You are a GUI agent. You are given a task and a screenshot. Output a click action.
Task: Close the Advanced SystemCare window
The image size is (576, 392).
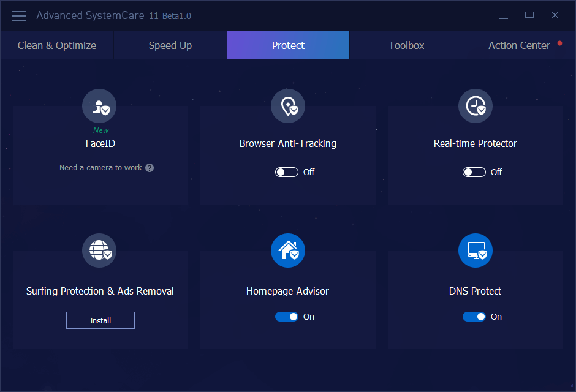pyautogui.click(x=555, y=15)
